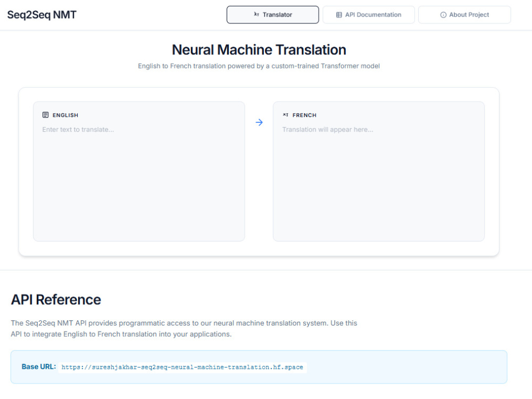This screenshot has height=399, width=532.
Task: Click the Seq2Seq NMT logo text
Action: pos(41,14)
